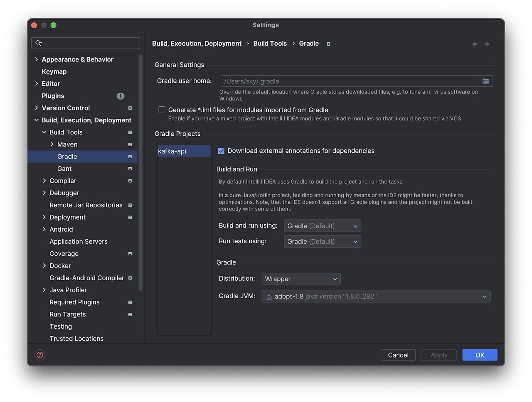
Task: Click project-level icon on Gradle tree row
Action: point(130,157)
